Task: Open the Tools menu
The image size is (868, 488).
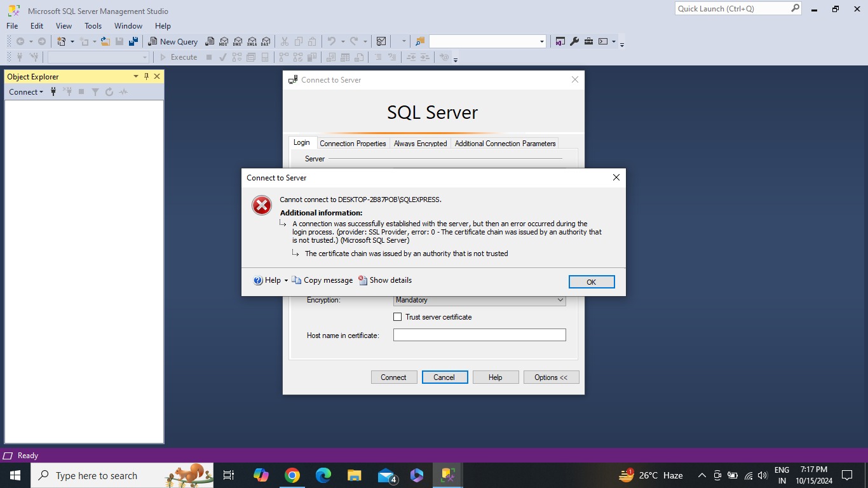Action: [x=93, y=26]
